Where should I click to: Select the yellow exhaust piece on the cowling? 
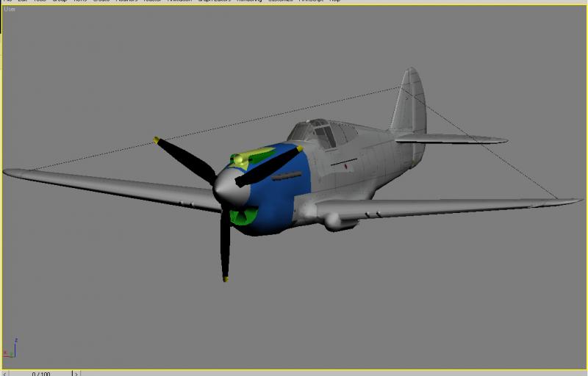coord(251,156)
